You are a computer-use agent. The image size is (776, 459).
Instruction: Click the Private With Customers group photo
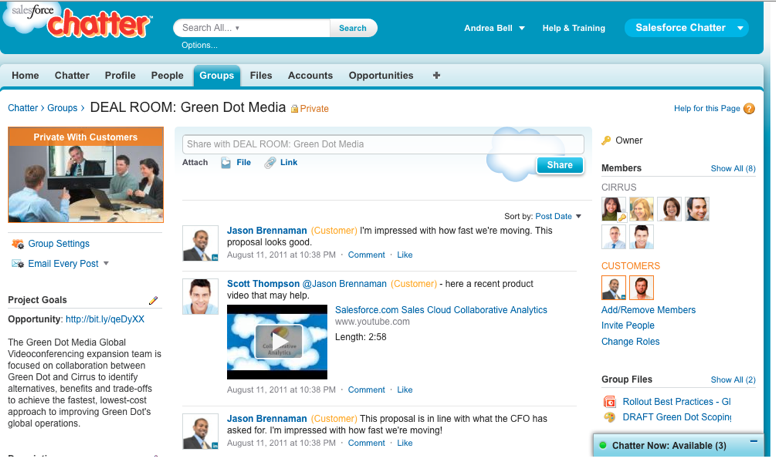(86, 175)
